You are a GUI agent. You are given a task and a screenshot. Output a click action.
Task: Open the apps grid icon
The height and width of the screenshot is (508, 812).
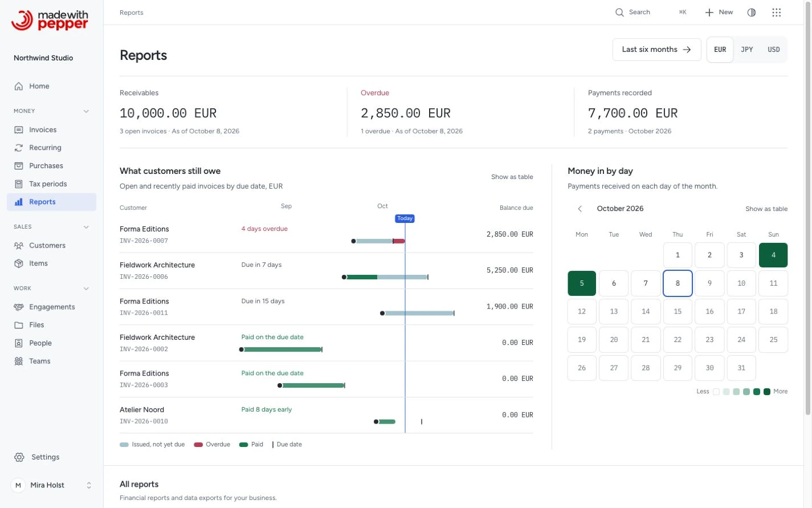pos(776,13)
